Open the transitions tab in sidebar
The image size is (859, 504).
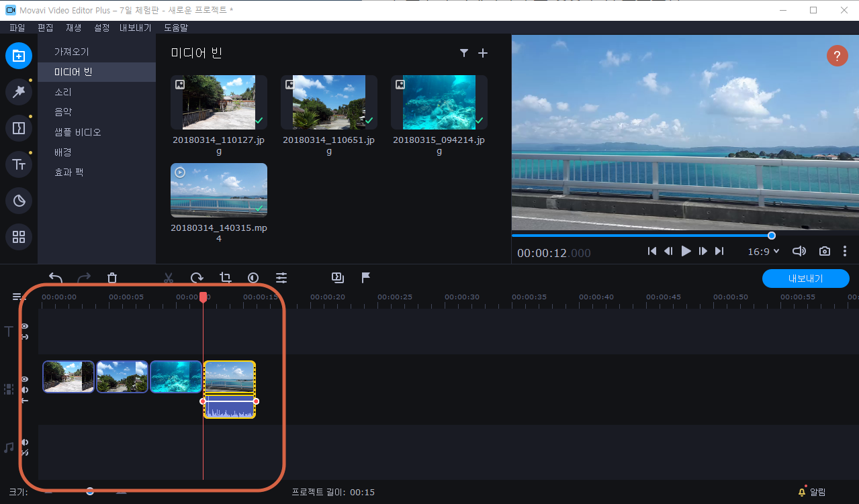coord(19,128)
